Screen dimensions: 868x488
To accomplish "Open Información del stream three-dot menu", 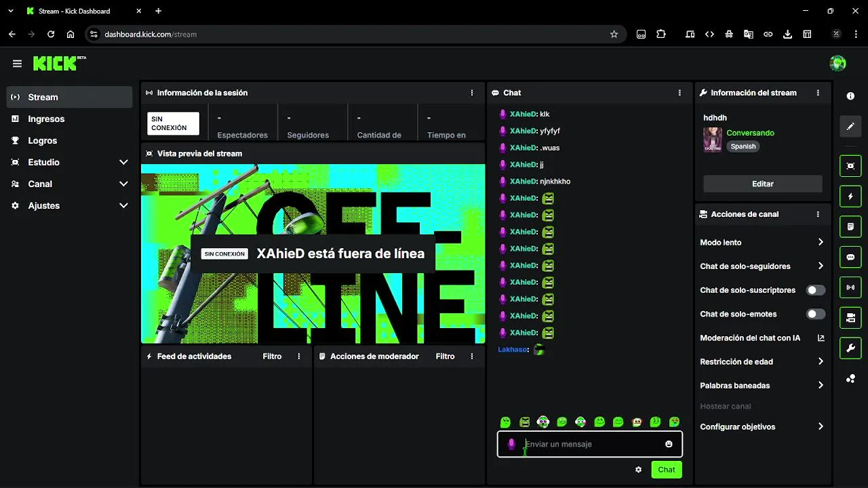I will (818, 93).
